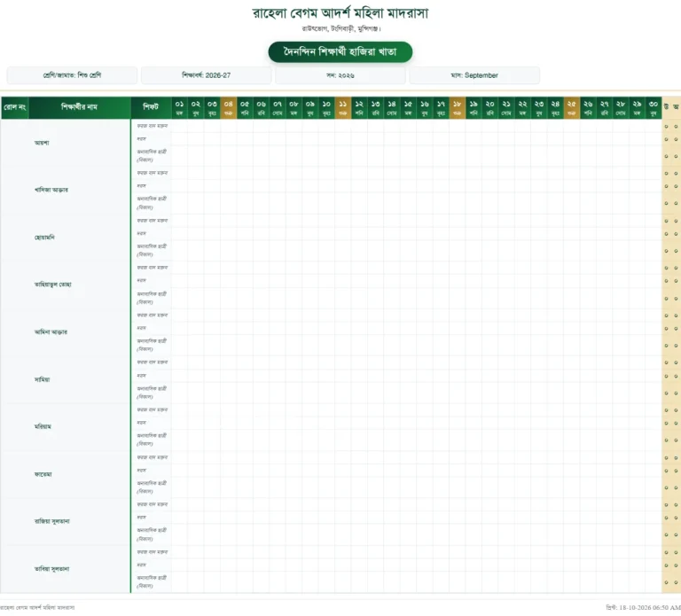The image size is (681, 616).
Task: Click the ০৬ date column header
Action: tap(261, 107)
